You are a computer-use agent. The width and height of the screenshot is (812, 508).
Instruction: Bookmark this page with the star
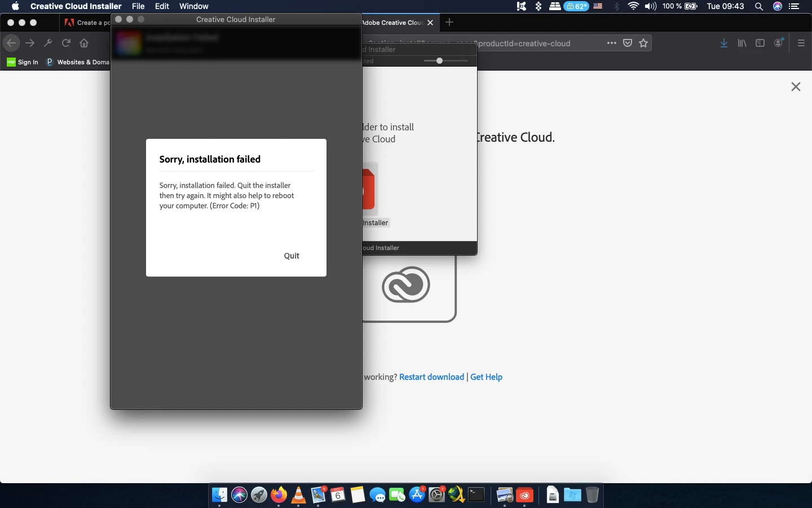pyautogui.click(x=643, y=43)
